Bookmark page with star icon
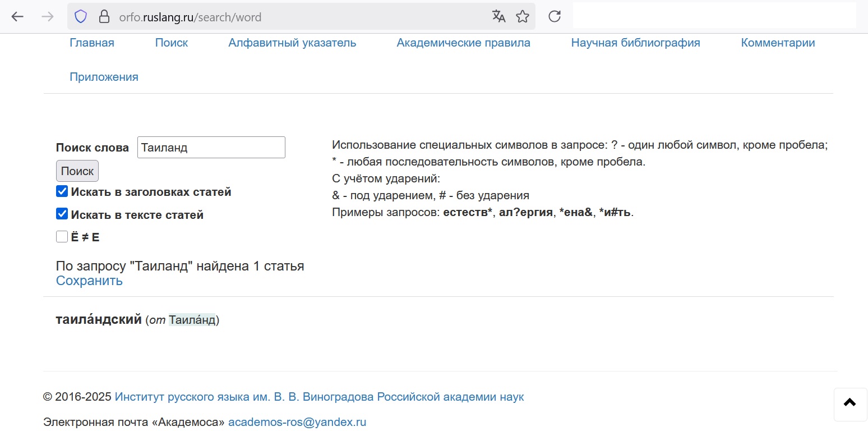868x431 pixels. pos(523,17)
